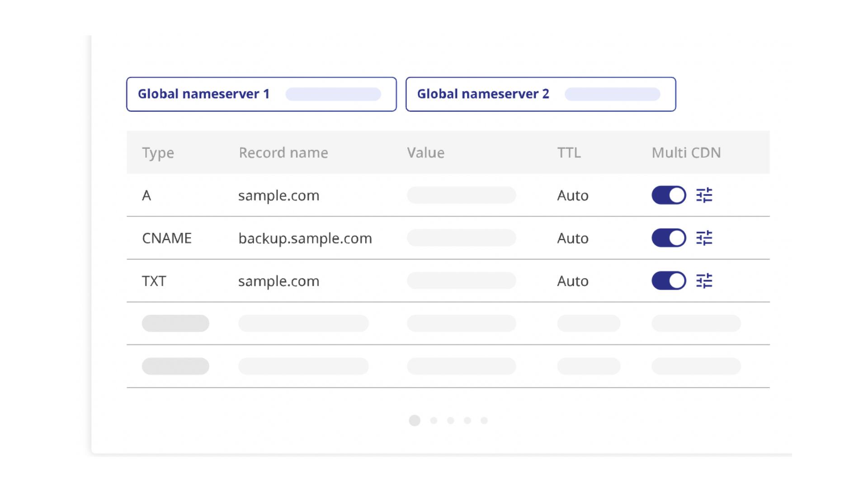Select the CNAME type cell
Image resolution: width=868 pixels, height=488 pixels.
pos(167,238)
